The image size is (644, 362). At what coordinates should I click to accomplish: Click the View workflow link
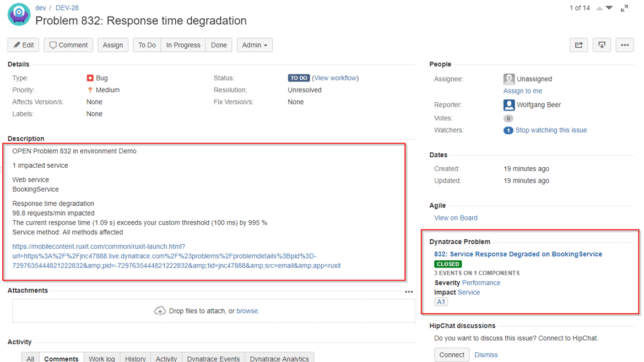(x=335, y=78)
